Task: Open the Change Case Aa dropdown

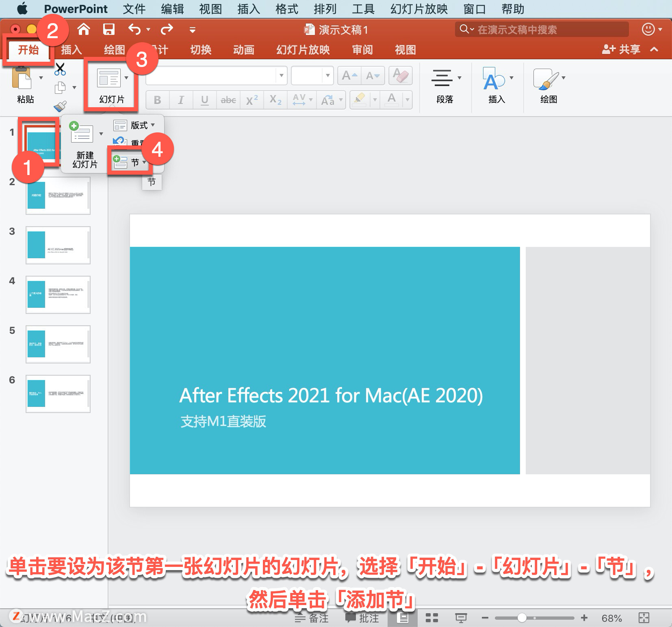Action: [x=332, y=100]
